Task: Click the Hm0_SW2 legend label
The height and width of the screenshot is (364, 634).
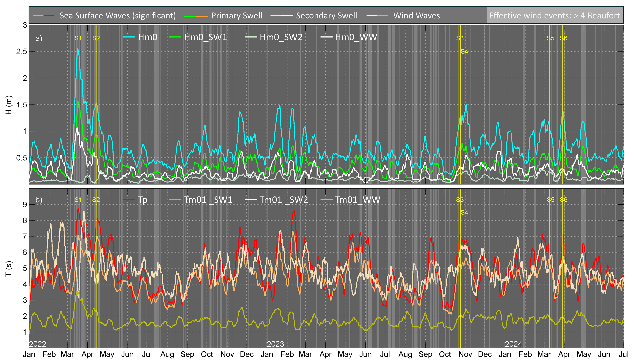Action: coord(281,37)
